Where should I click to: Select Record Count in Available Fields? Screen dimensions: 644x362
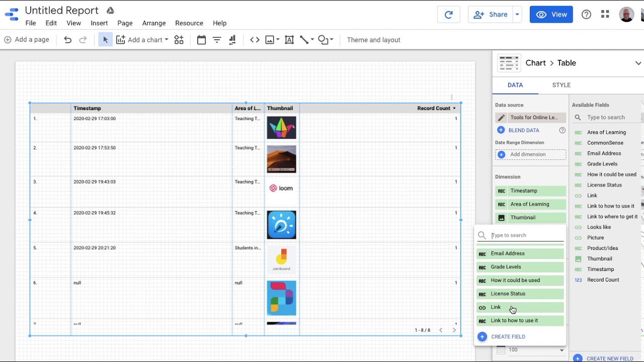[603, 280]
